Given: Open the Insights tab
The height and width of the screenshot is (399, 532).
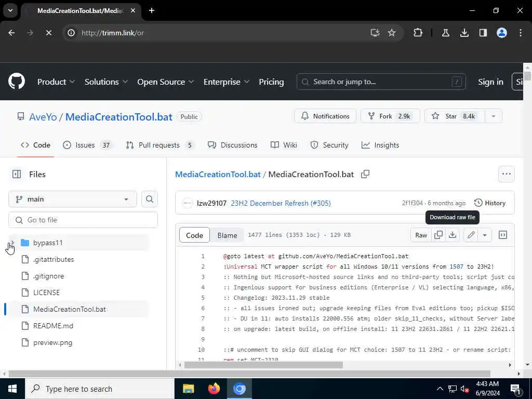Looking at the screenshot, I should 380,145.
